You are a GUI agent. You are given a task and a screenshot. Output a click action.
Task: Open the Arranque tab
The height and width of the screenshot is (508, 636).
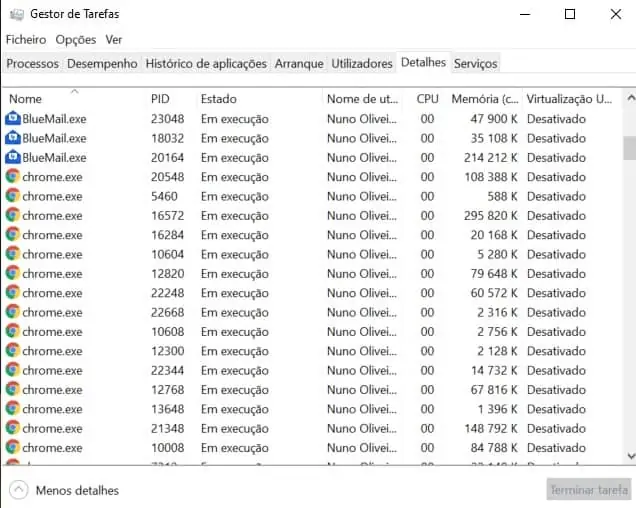point(299,63)
